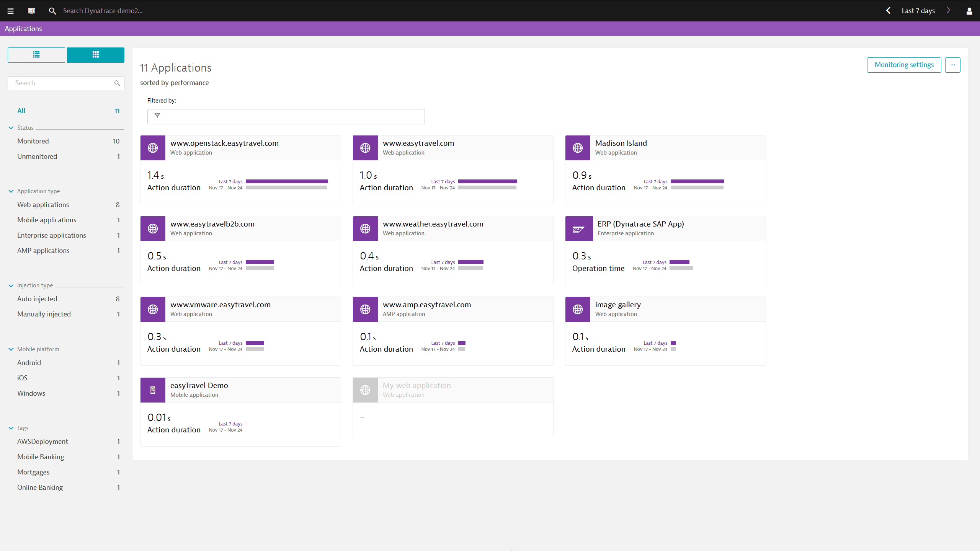Viewport: 980px width, 551px height.
Task: Click the sidebar search magnifier icon
Action: tap(117, 83)
